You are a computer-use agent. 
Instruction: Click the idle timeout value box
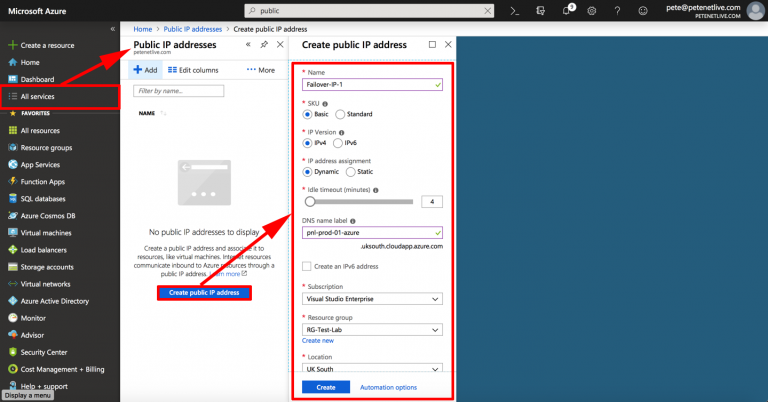coord(432,201)
